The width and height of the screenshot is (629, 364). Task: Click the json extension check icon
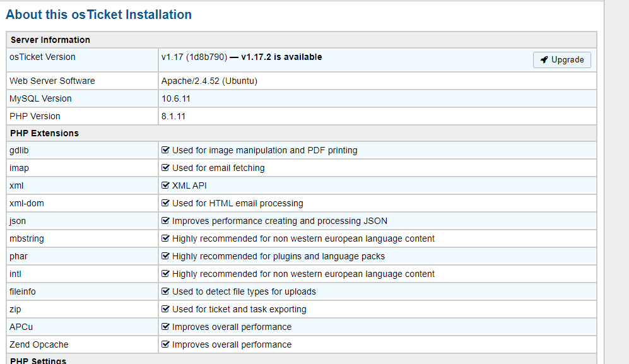tap(166, 221)
